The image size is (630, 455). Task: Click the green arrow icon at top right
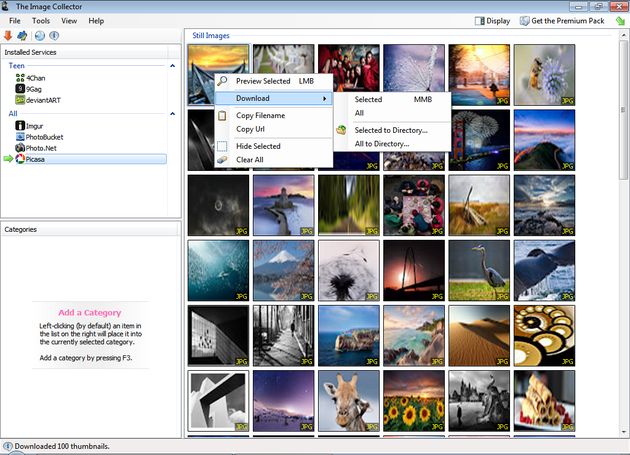tap(620, 21)
